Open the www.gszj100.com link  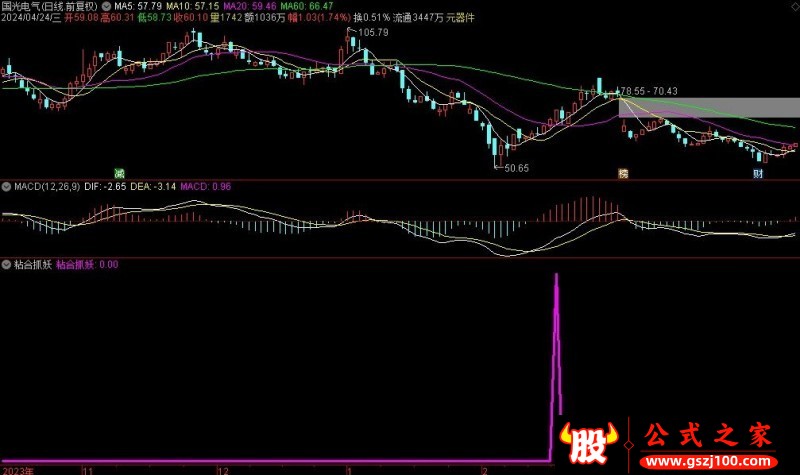tap(709, 463)
